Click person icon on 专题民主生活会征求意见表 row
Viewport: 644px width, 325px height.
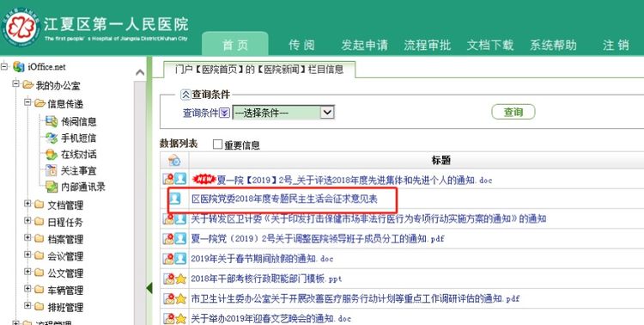pos(175,199)
